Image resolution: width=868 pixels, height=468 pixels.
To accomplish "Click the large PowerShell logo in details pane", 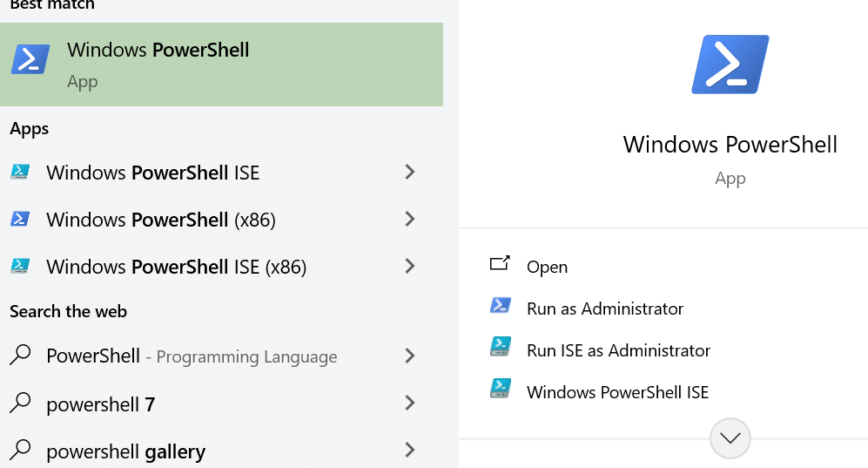I will (730, 64).
